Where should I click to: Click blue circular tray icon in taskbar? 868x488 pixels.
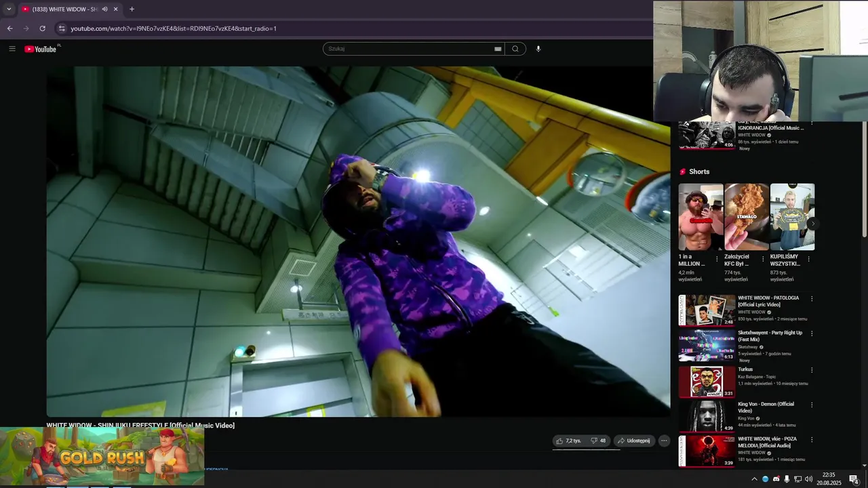pyautogui.click(x=766, y=479)
